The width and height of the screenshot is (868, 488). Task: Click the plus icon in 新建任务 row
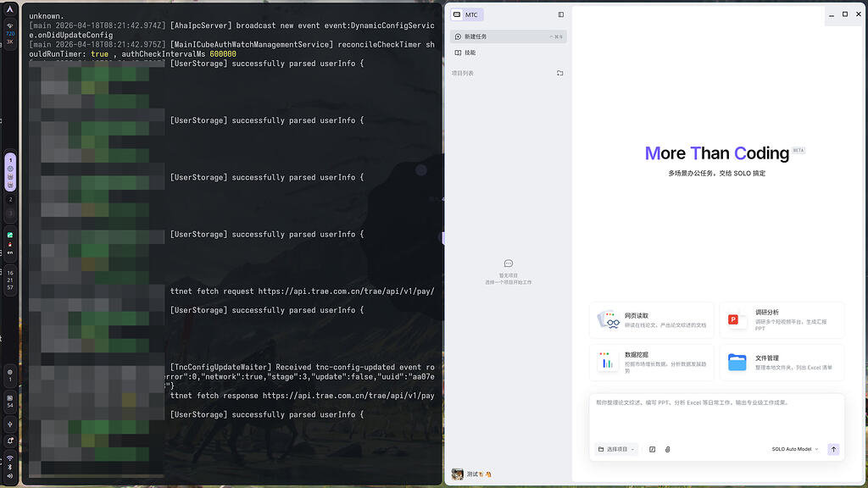coord(458,36)
